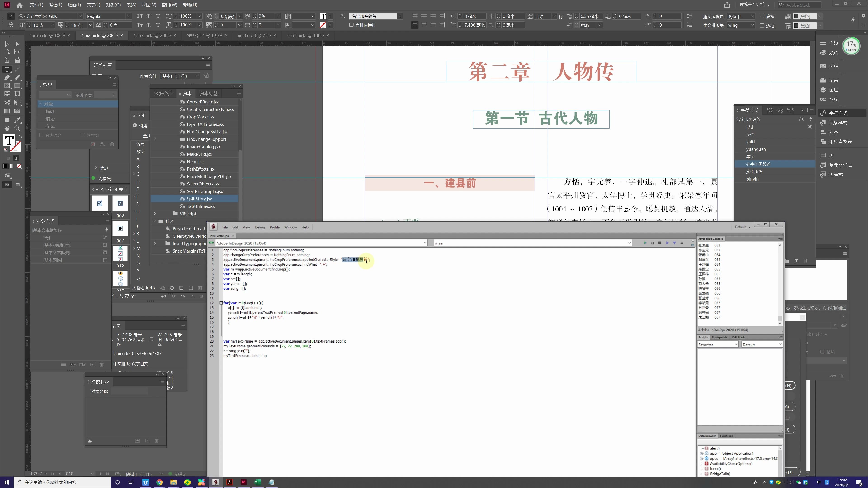The width and height of the screenshot is (868, 488).
Task: Open Chrome from Windows taskbar
Action: (x=159, y=482)
